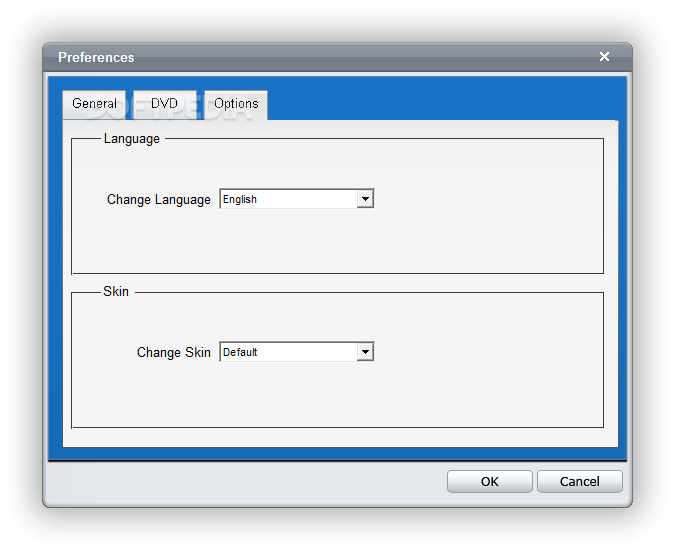Confirm preferences with OK button
This screenshot has height=550, width=675.
[x=489, y=481]
